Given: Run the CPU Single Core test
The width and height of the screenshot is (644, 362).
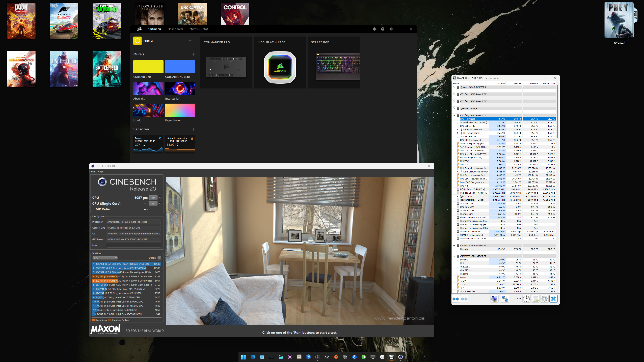Looking at the screenshot, I should (153, 204).
